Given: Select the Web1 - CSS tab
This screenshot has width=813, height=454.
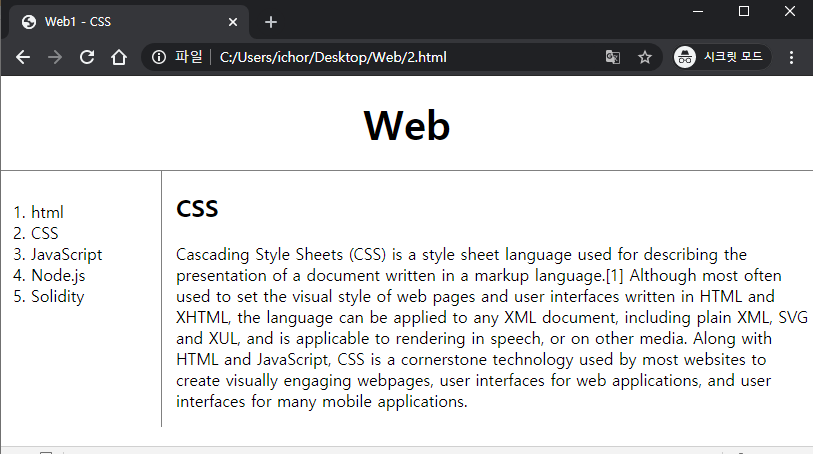Looking at the screenshot, I should pyautogui.click(x=129, y=22).
